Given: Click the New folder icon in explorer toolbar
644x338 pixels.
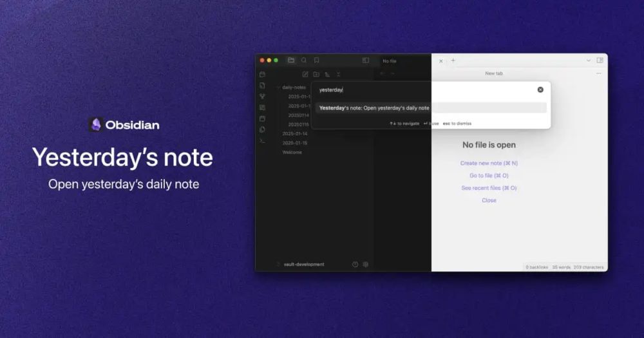Looking at the screenshot, I should [316, 74].
